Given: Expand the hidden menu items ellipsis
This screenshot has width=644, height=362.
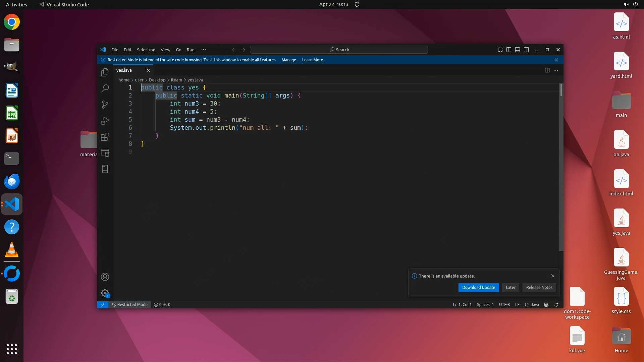Looking at the screenshot, I should tap(204, 50).
